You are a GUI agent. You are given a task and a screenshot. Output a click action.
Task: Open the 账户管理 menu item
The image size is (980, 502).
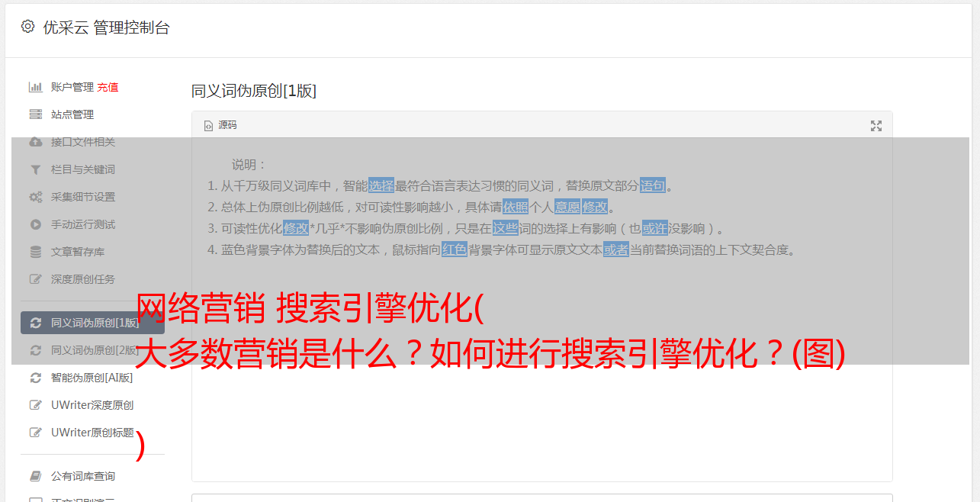pos(72,87)
